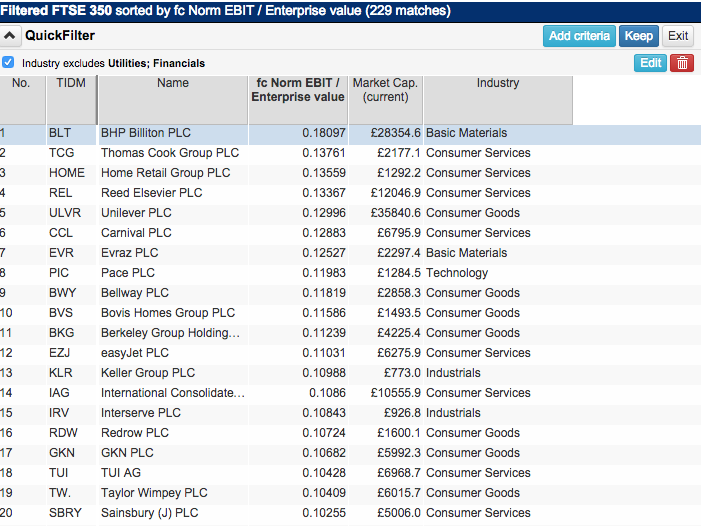
Task: Click the 0.10255 EBIT/EV value
Action: (324, 513)
